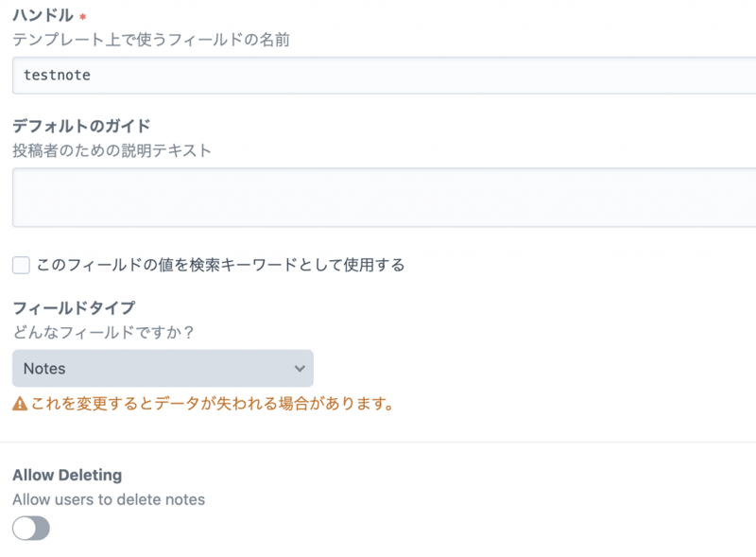This screenshot has width=756, height=557.
Task: Click the chevron on the field type dropdown
Action: (300, 369)
